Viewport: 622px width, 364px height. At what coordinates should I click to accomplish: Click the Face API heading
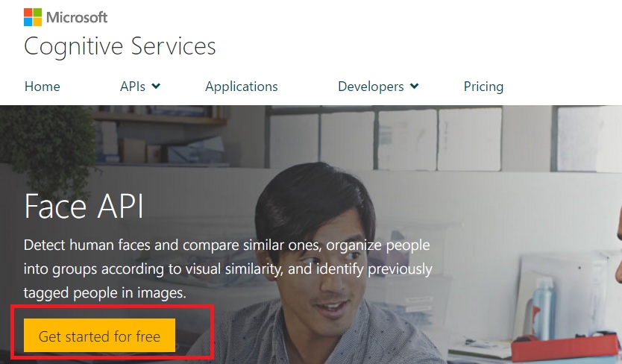point(84,206)
